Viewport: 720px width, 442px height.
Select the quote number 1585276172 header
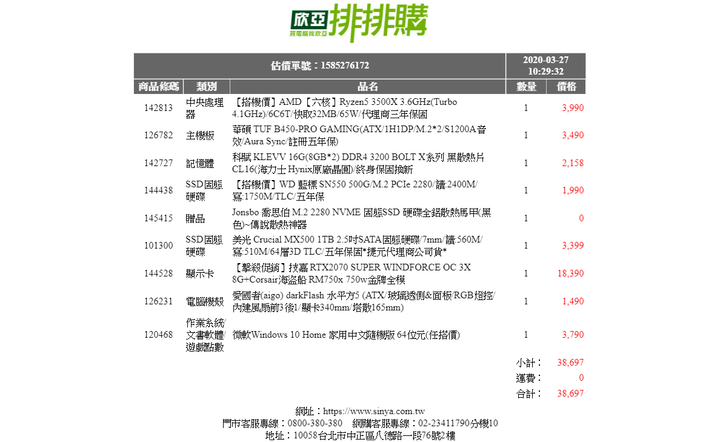click(320, 66)
